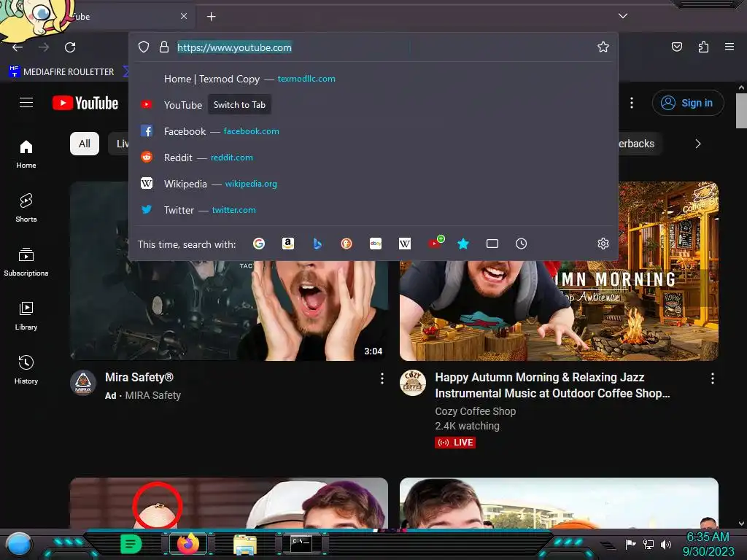Open Cozy Coffee Shop channel link
747x560 pixels.
click(476, 411)
